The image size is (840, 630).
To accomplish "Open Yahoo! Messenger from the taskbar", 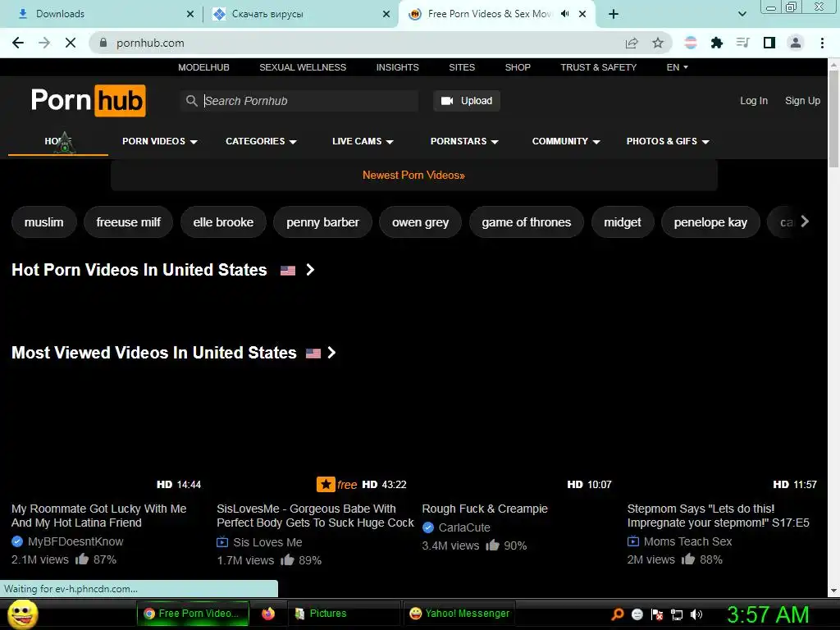I will point(459,614).
